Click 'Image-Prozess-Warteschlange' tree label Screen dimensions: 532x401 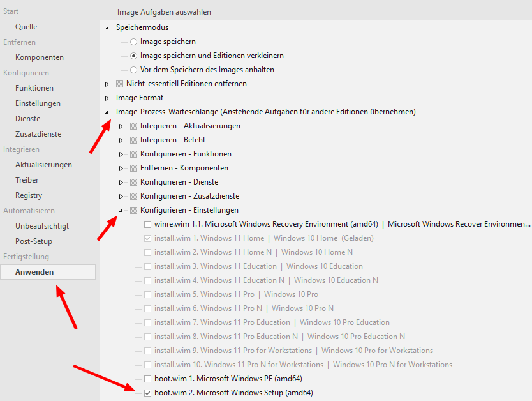265,112
